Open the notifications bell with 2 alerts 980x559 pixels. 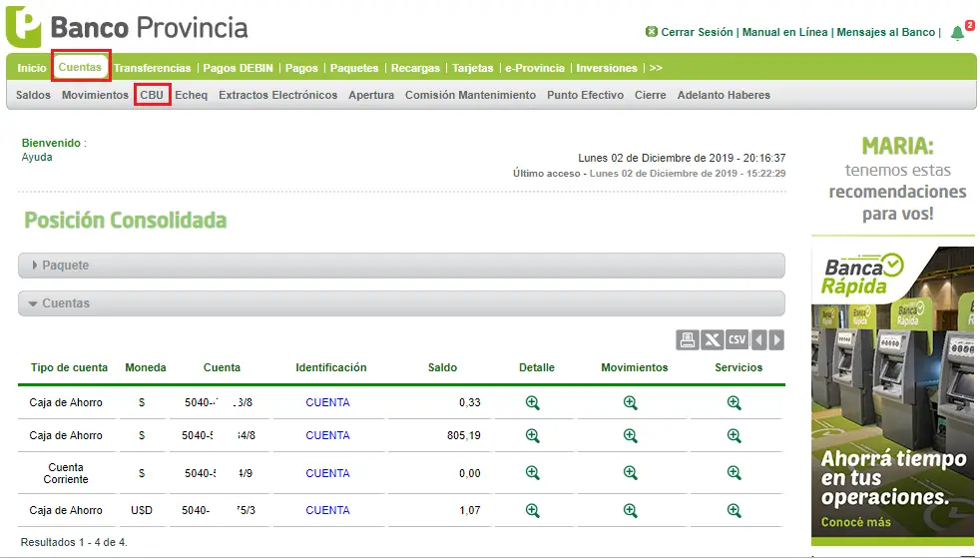957,33
